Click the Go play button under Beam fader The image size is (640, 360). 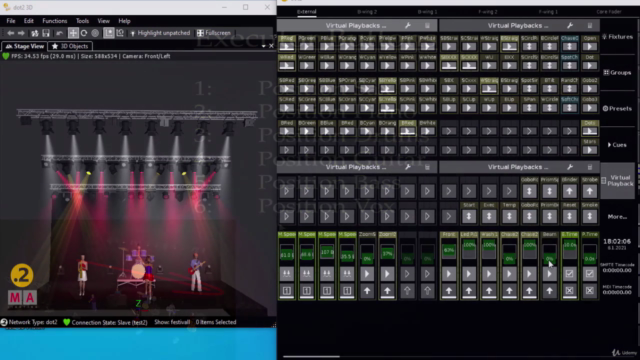[549, 274]
